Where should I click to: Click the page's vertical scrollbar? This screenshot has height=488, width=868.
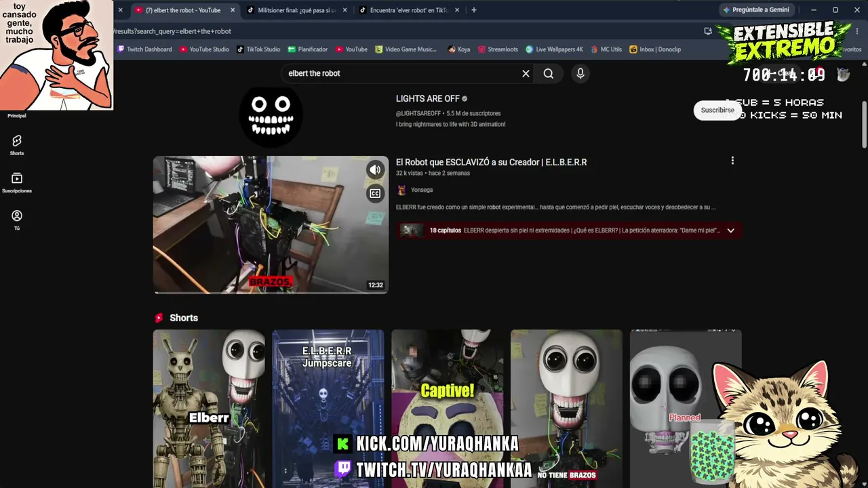pos(864,124)
